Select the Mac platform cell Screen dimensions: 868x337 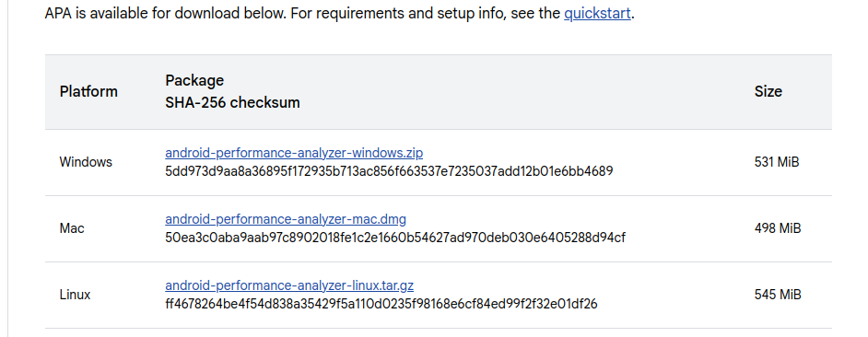(72, 228)
